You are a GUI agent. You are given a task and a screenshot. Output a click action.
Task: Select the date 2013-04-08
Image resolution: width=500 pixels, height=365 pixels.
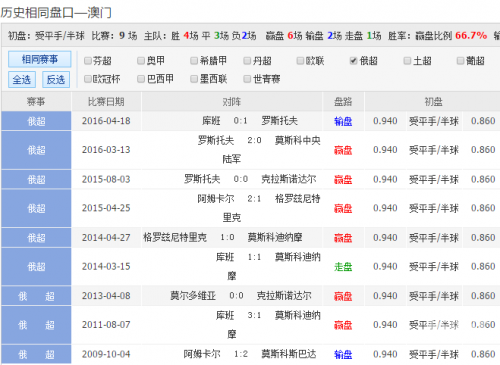(x=106, y=296)
